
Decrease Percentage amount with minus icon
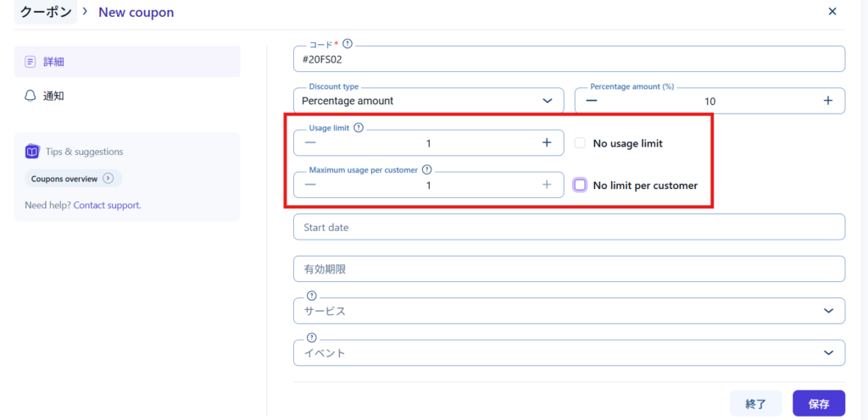pos(592,101)
